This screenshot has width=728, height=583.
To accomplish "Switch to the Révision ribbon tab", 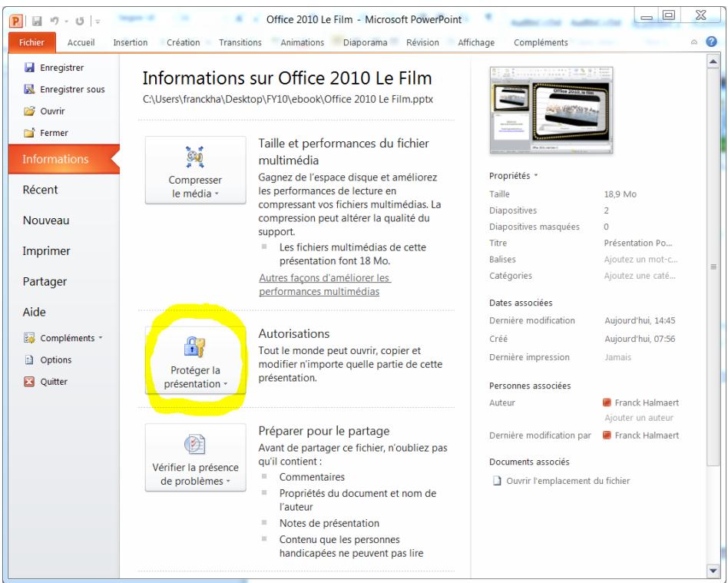I will (422, 42).
